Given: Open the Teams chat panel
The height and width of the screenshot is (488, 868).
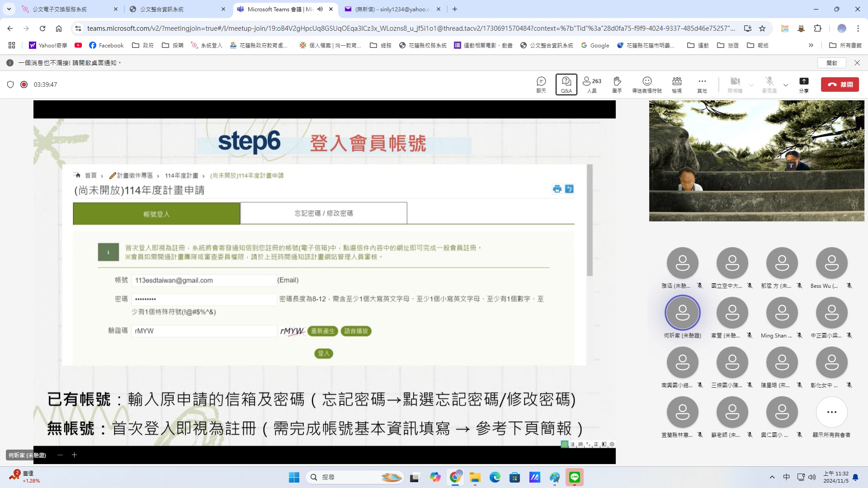Looking at the screenshot, I should [541, 84].
